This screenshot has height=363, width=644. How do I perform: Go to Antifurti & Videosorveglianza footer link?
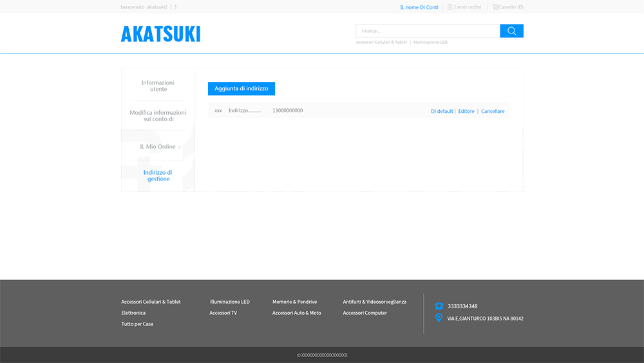[374, 302]
